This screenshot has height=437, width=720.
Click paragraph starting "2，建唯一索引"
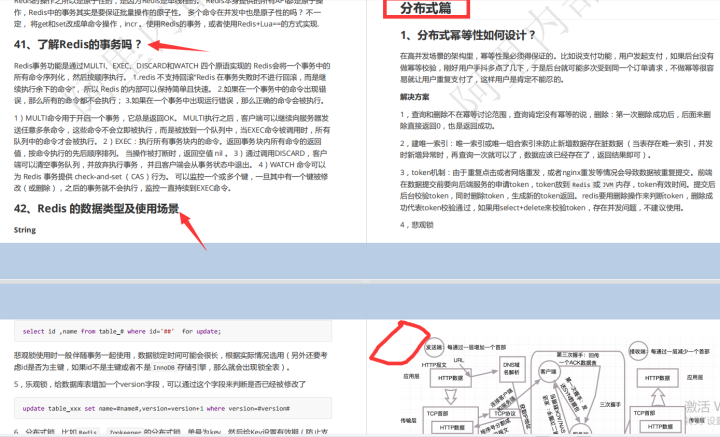[x=556, y=150]
